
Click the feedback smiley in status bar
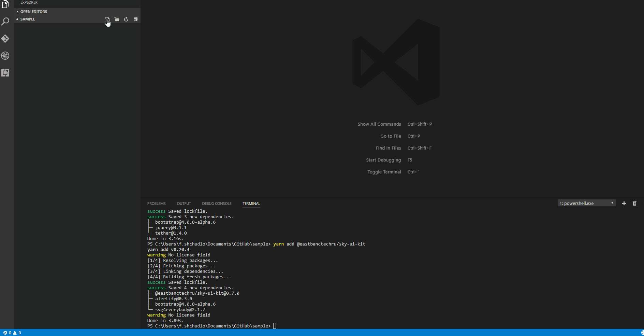coord(642,333)
